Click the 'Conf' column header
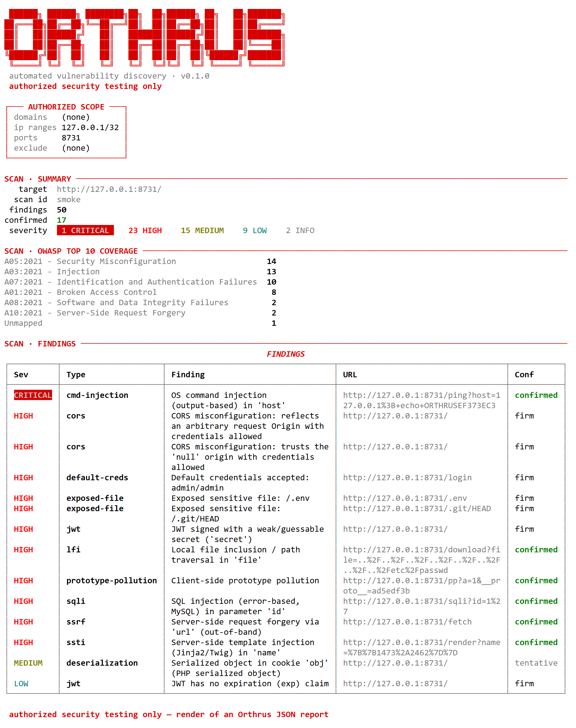The height and width of the screenshot is (728, 576). pos(524,375)
